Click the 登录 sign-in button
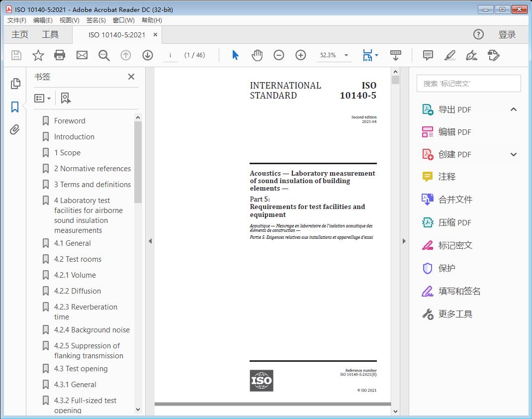 pyautogui.click(x=507, y=34)
